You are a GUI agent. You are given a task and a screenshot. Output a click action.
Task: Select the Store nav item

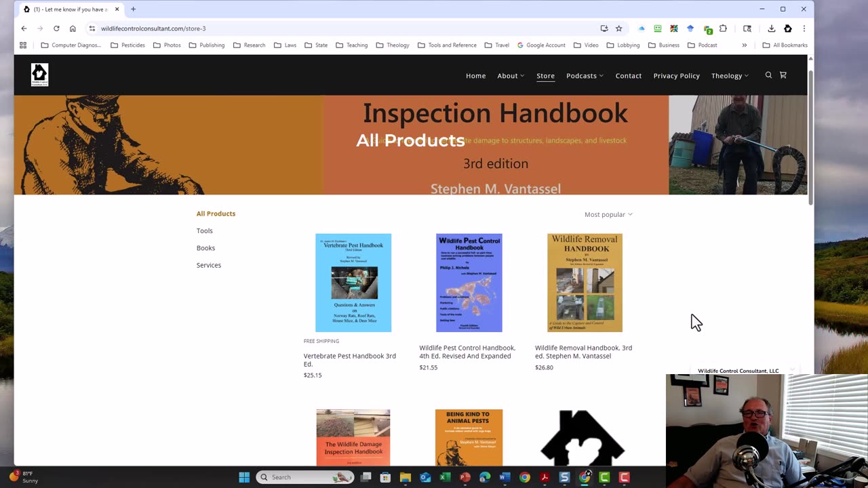click(545, 76)
